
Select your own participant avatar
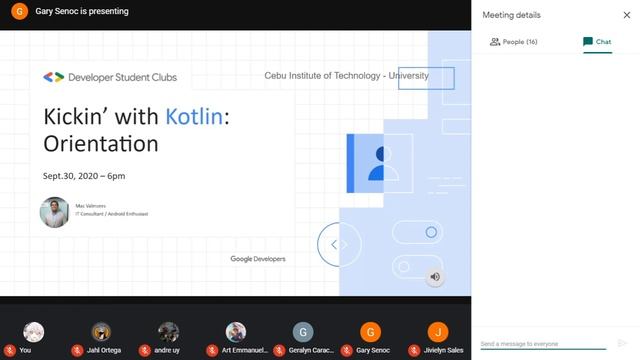point(33,332)
